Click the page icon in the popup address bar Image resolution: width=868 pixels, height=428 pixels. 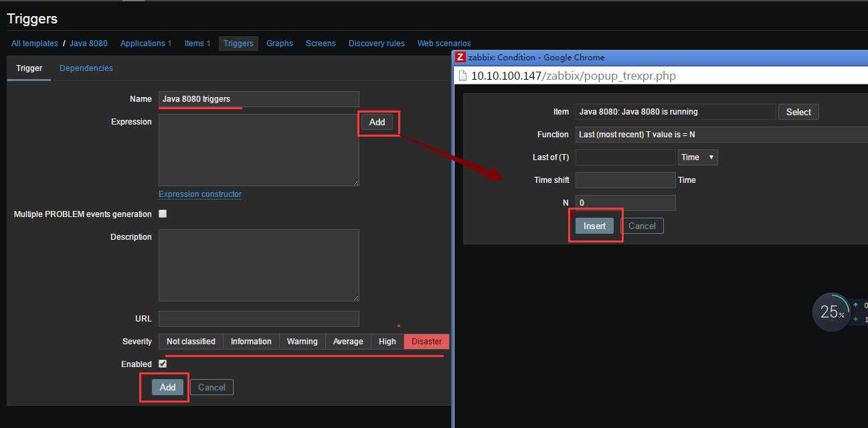462,76
